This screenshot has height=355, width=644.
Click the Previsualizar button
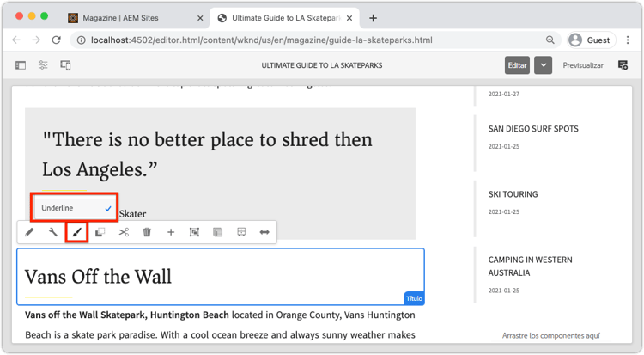(x=583, y=65)
